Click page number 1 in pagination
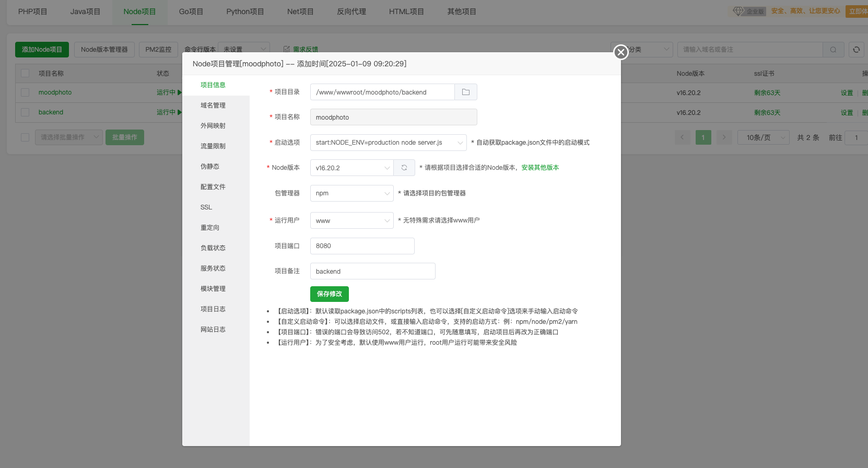 (703, 137)
